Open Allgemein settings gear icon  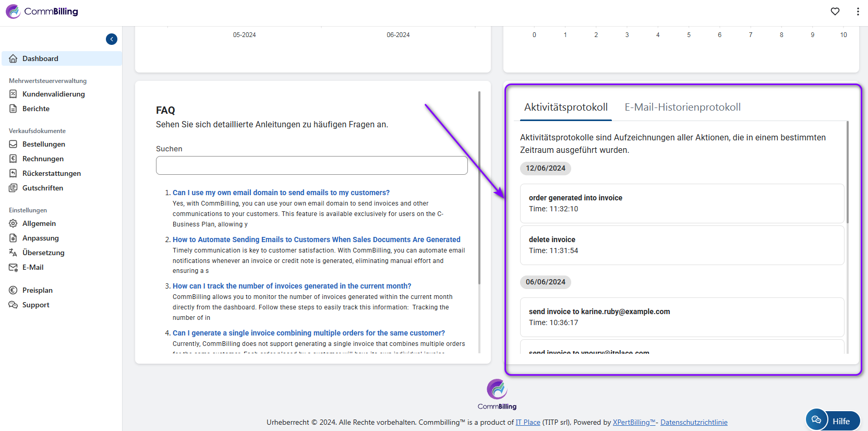(x=13, y=223)
